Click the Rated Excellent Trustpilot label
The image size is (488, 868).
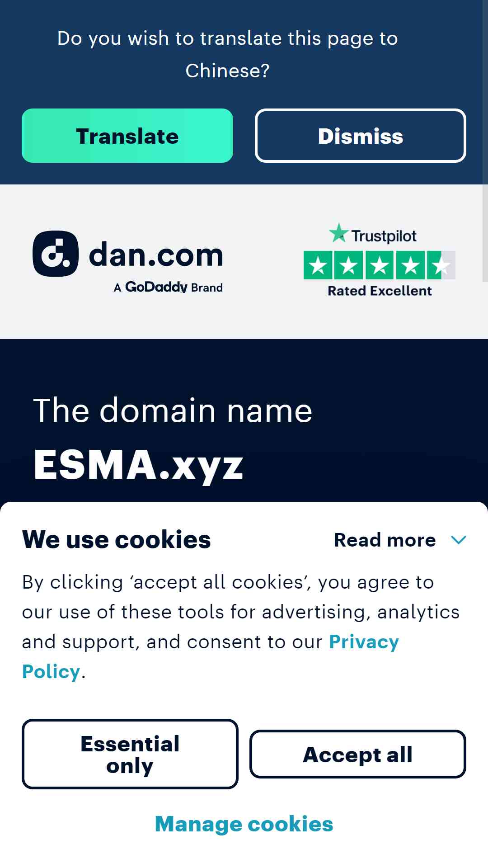(380, 291)
